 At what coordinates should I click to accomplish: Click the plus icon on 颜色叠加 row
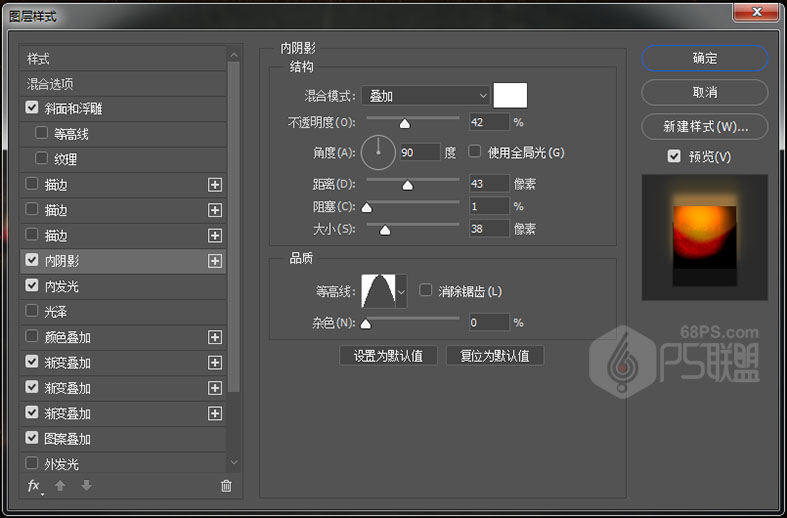pyautogui.click(x=215, y=337)
